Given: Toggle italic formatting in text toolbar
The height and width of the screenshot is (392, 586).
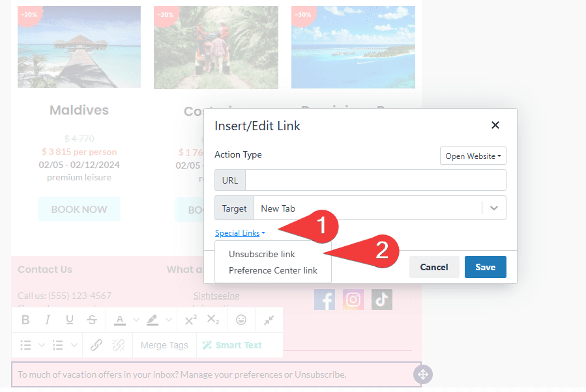Looking at the screenshot, I should (48, 320).
